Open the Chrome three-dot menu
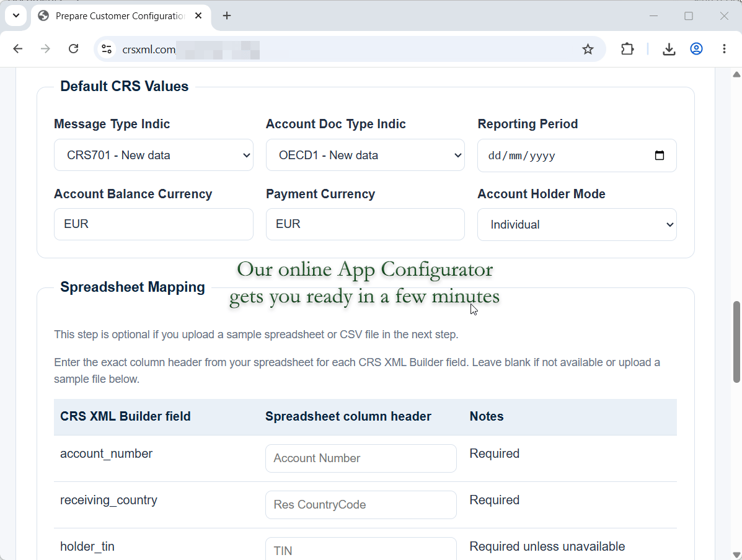 pos(724,49)
